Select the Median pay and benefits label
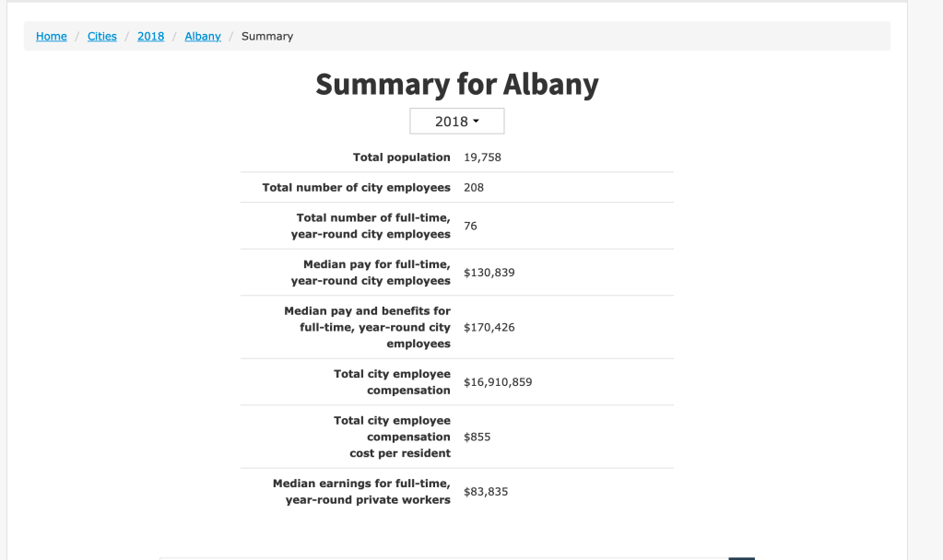 (x=367, y=327)
